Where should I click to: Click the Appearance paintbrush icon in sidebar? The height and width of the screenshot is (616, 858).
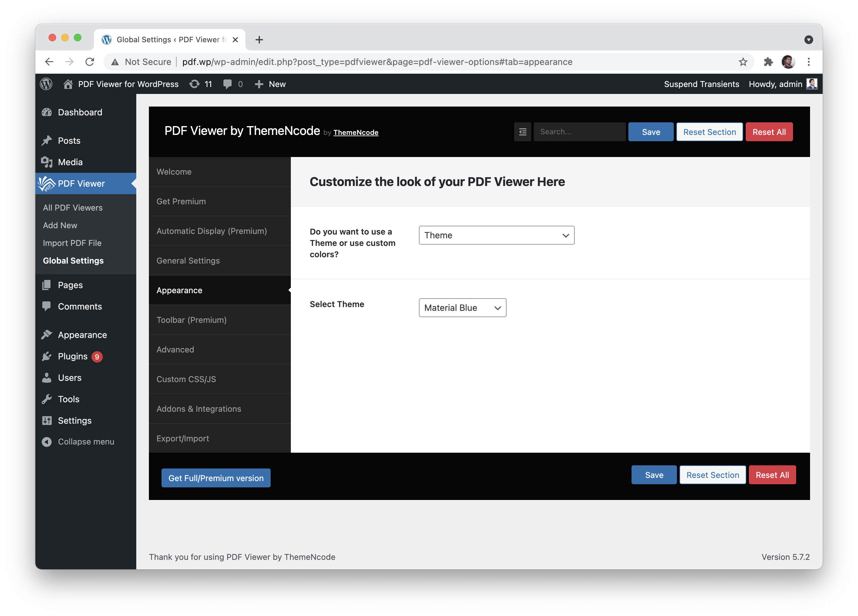(x=47, y=335)
